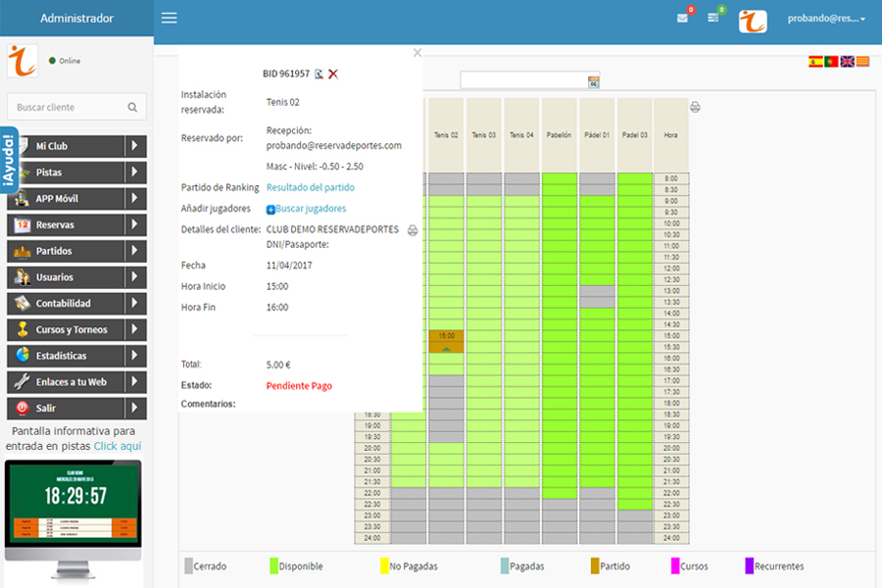This screenshot has width=882, height=588.
Task: Click the Buscar jugadores link
Action: (x=310, y=209)
